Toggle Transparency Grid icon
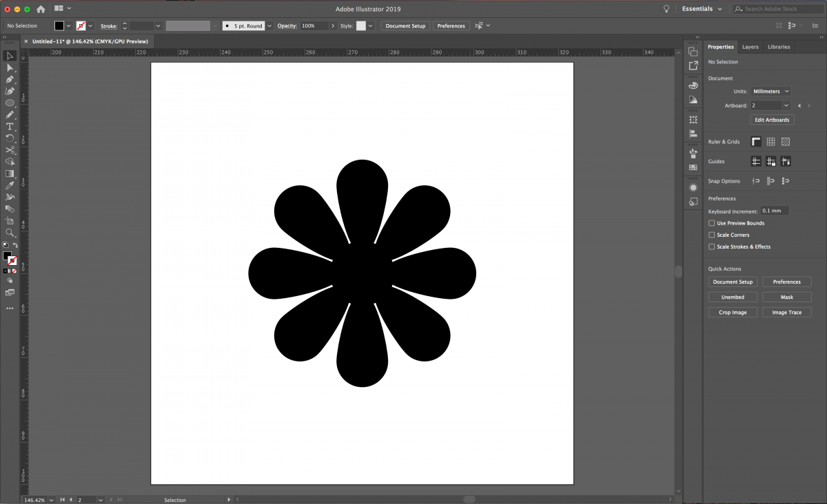The width and height of the screenshot is (827, 504). point(786,142)
